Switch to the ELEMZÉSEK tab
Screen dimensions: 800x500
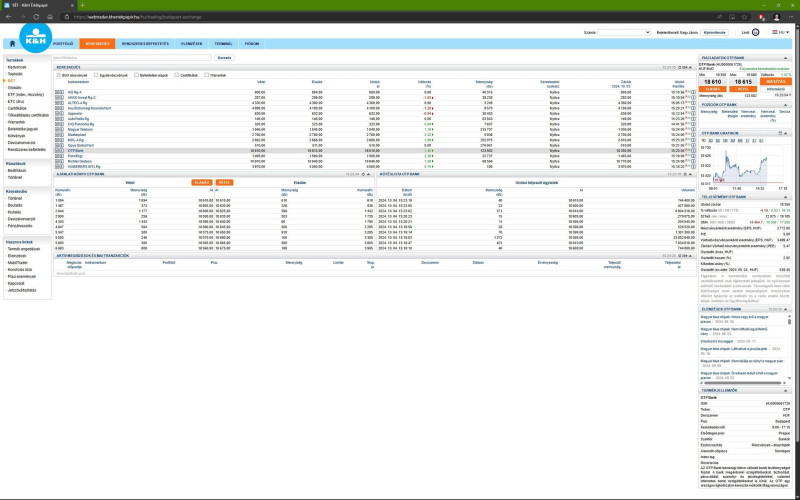point(191,44)
